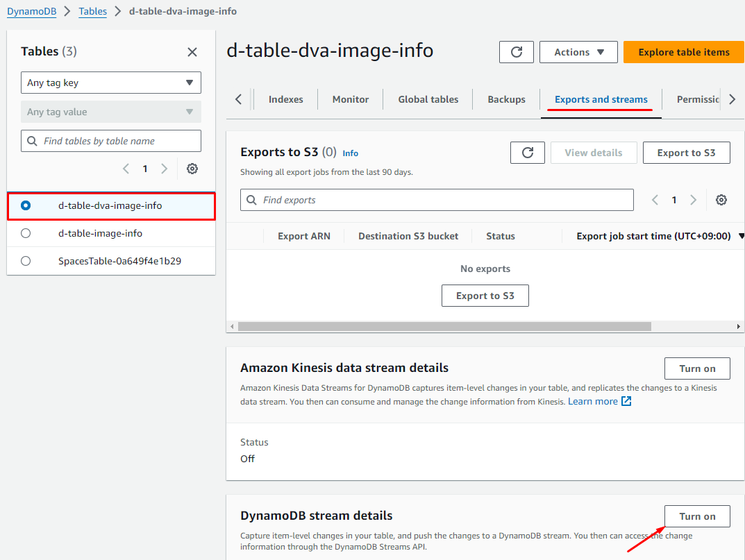Select d-table-dva-image-info radio button

[x=26, y=205]
